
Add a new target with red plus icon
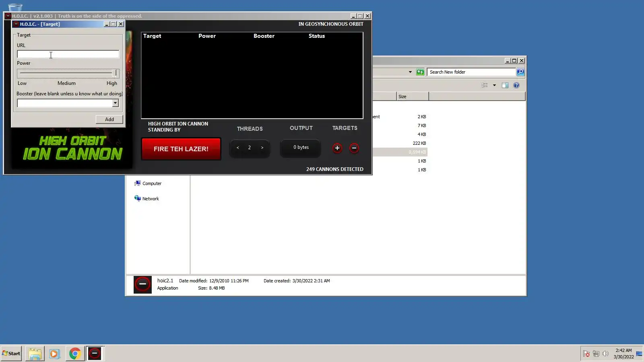pos(337,148)
